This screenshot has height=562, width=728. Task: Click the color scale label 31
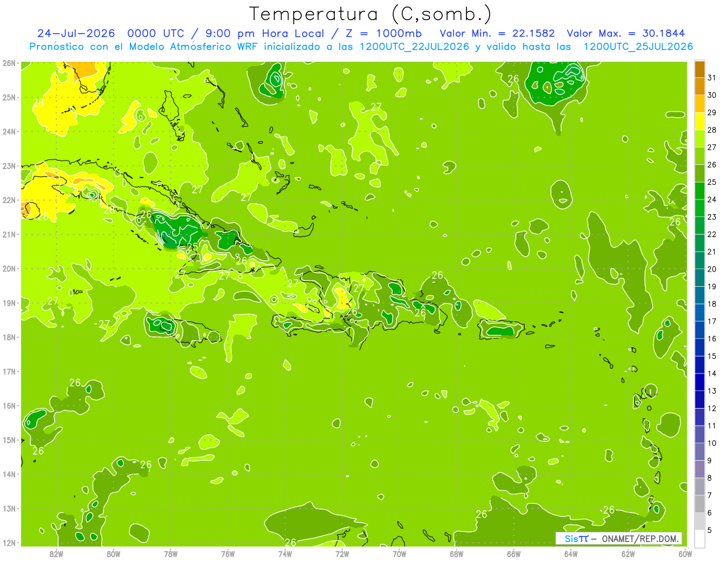click(712, 78)
